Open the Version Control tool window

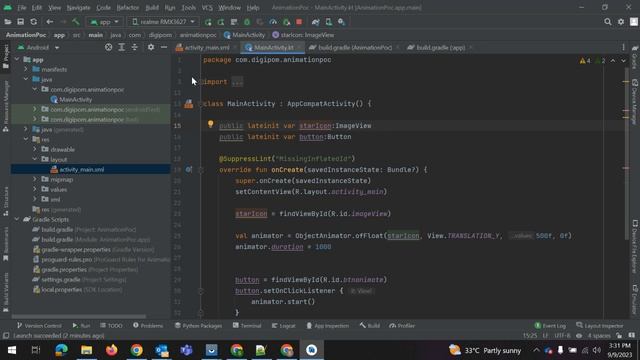click(x=39, y=326)
